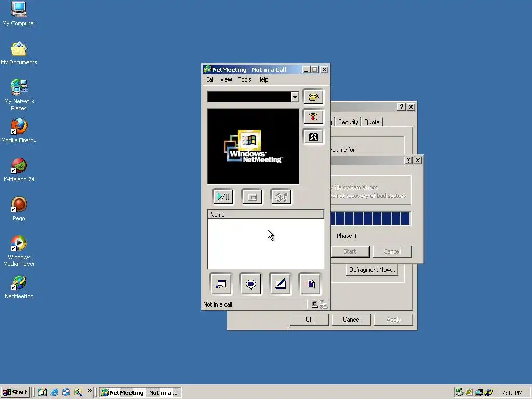Select the NetMeeting desktop shortcut
Viewport: 532px width, 399px height.
19,287
